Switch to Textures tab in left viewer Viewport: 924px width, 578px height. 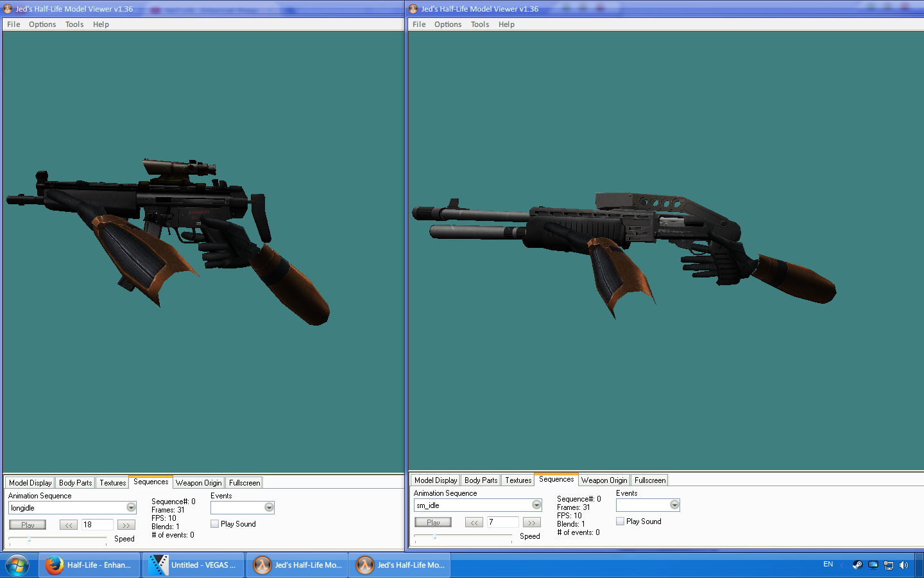(112, 483)
